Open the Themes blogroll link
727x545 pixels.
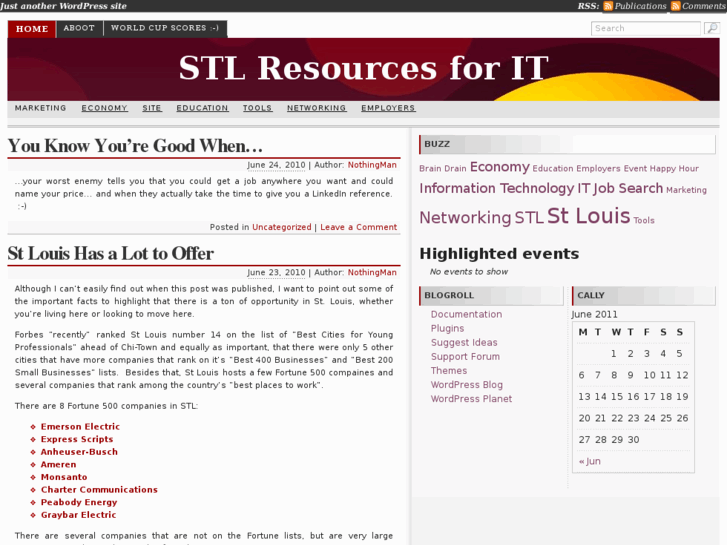tap(449, 371)
